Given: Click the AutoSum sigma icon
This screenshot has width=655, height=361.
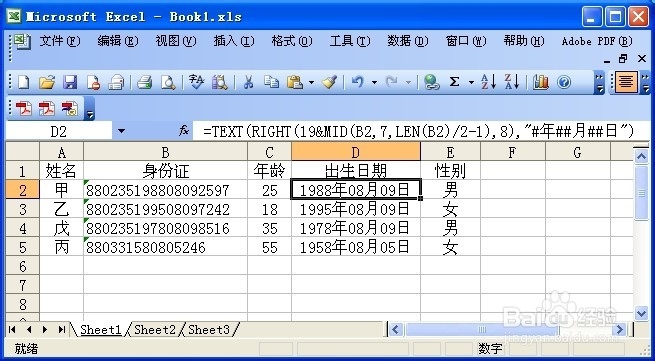Looking at the screenshot, I should (x=454, y=82).
